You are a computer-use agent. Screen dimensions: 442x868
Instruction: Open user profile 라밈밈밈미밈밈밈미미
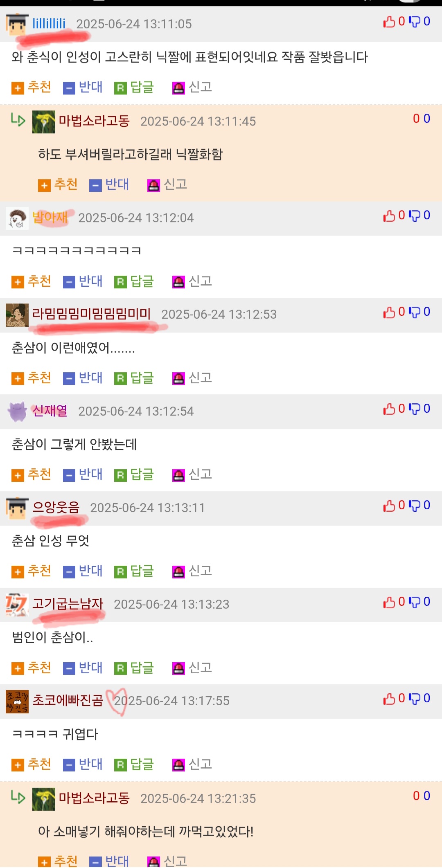click(92, 314)
